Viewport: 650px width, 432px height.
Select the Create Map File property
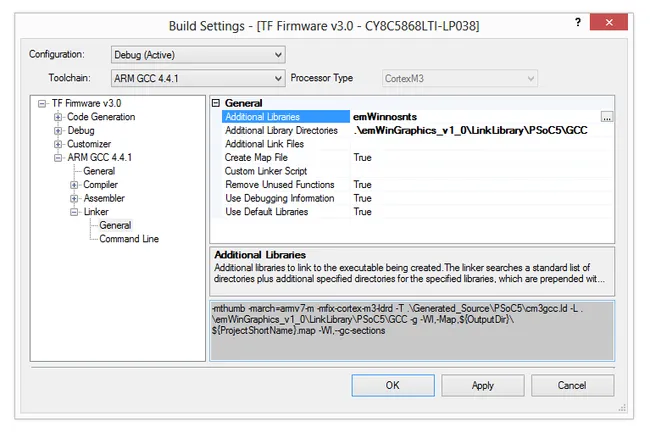pyautogui.click(x=256, y=158)
